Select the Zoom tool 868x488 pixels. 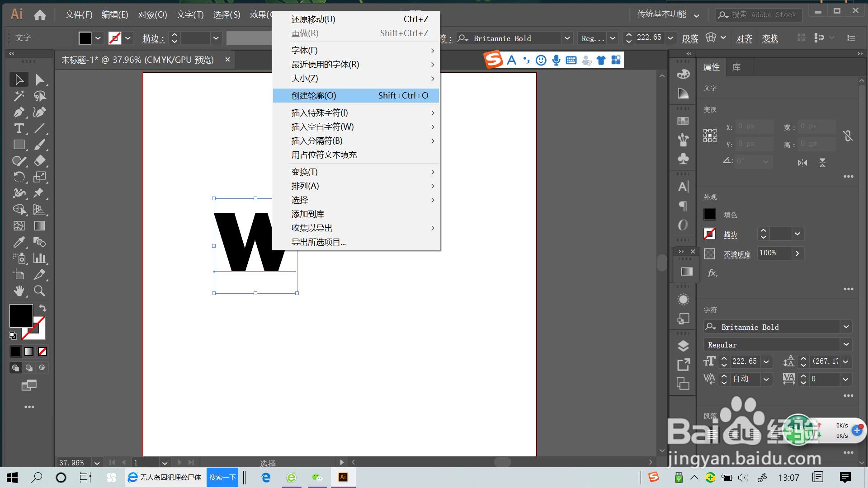39,291
